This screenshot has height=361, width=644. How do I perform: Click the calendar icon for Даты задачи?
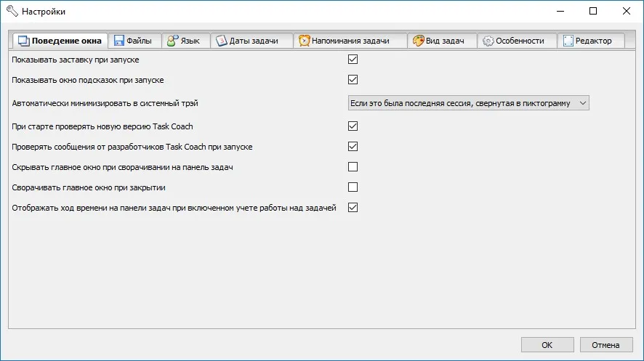222,41
